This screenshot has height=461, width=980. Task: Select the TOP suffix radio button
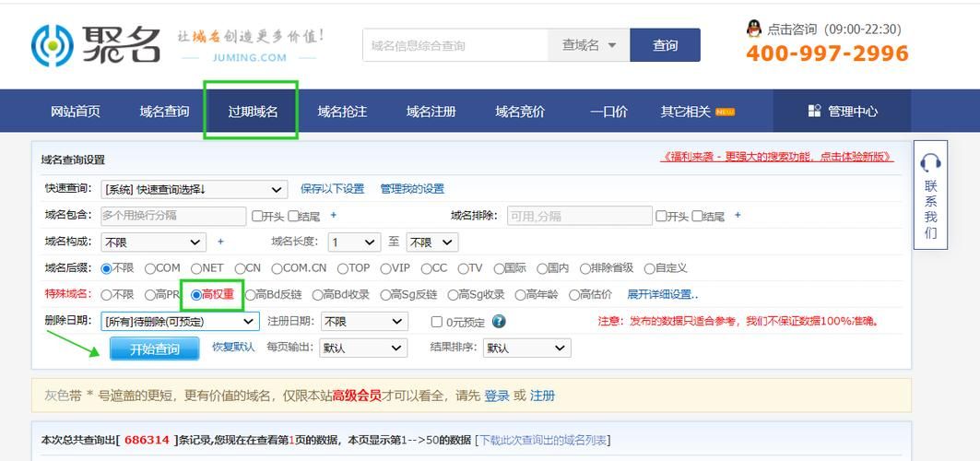point(343,268)
